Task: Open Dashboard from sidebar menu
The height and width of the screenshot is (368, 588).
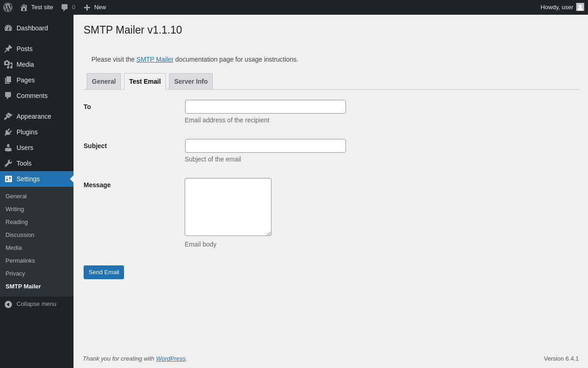Action: point(37,28)
